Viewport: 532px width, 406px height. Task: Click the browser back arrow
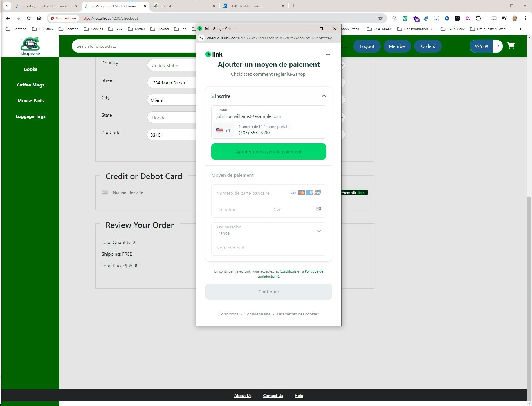[x=8, y=18]
